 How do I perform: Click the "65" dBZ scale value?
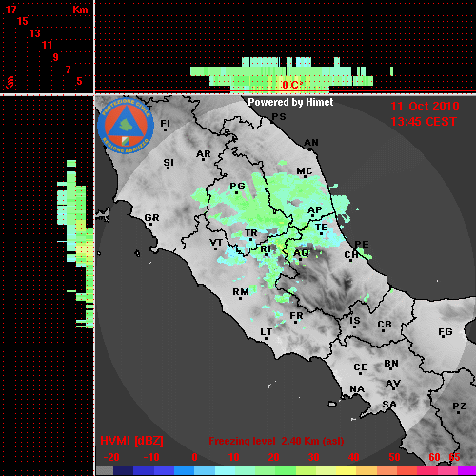pyautogui.click(x=454, y=457)
